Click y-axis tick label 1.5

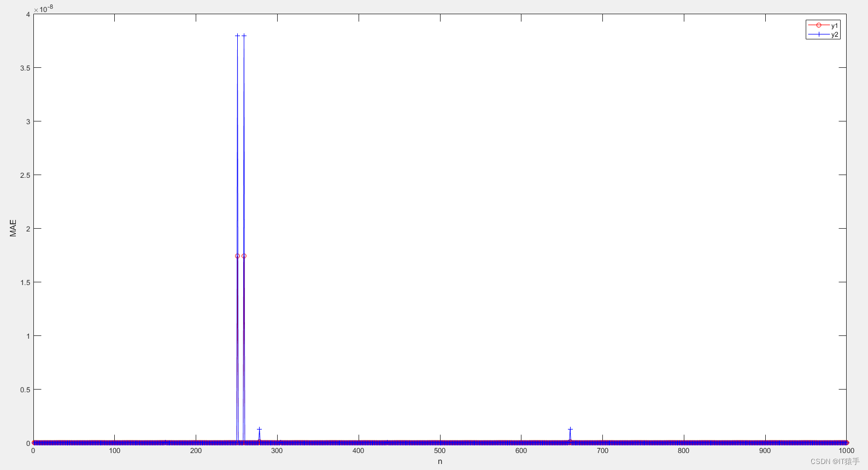tap(25, 282)
